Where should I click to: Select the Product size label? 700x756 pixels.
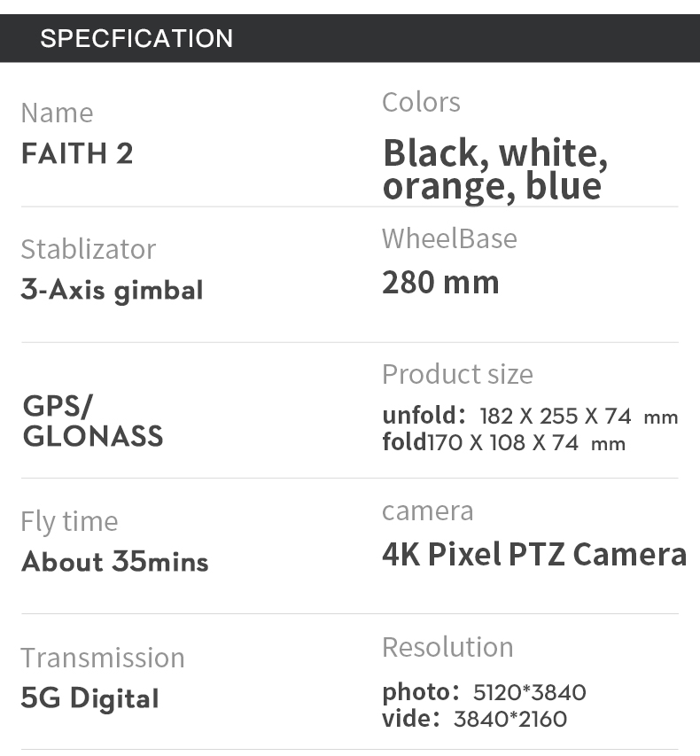tap(457, 374)
